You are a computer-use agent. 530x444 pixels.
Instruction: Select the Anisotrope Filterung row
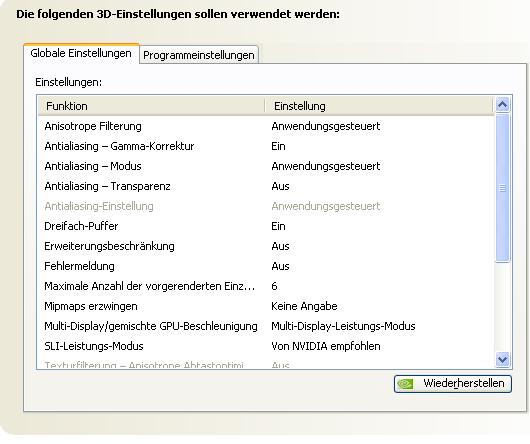coord(266,126)
